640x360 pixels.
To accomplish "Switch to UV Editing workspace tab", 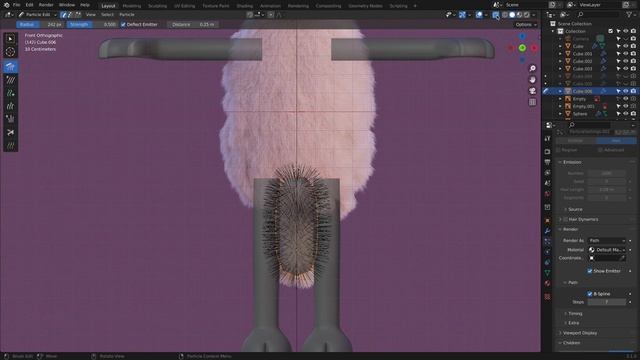I will click(x=184, y=6).
